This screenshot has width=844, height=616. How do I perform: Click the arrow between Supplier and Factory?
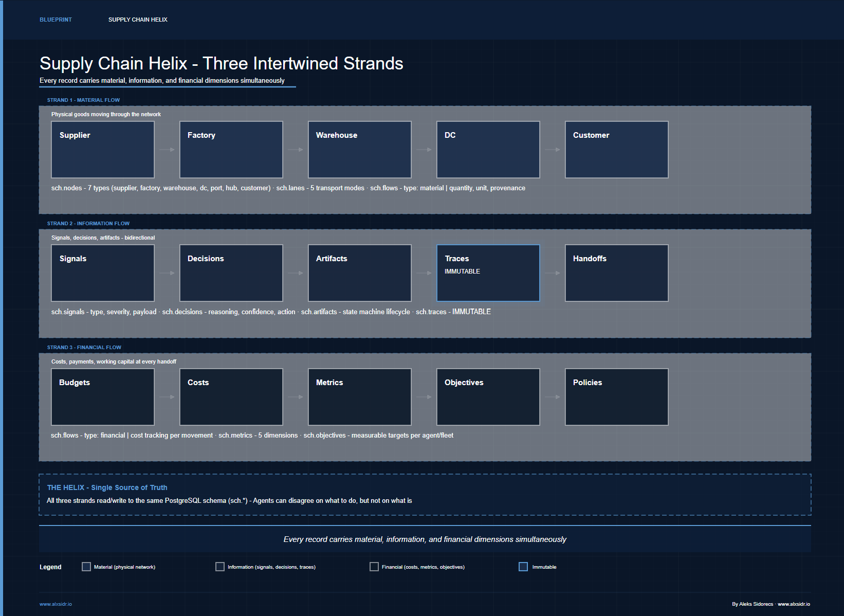click(167, 150)
